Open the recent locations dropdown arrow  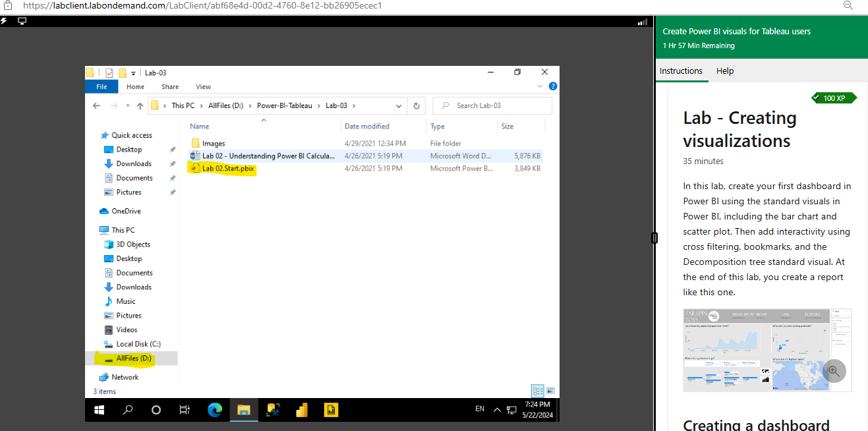[x=128, y=106]
